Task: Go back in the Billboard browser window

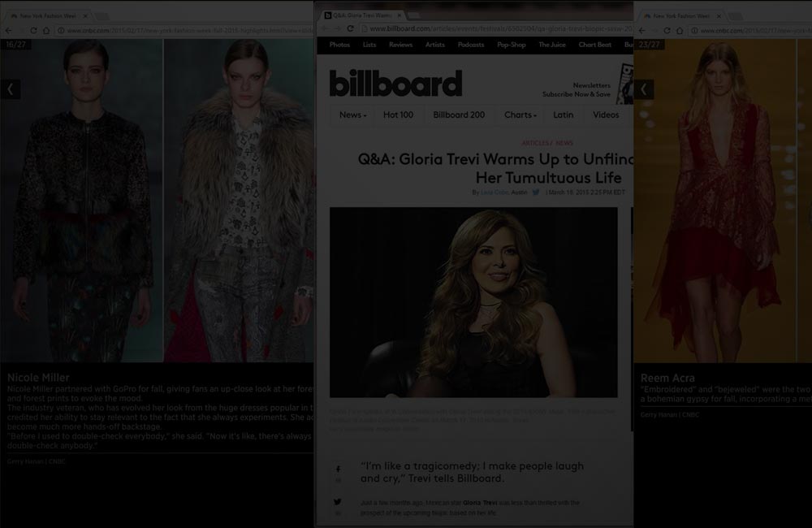Action: [326, 28]
